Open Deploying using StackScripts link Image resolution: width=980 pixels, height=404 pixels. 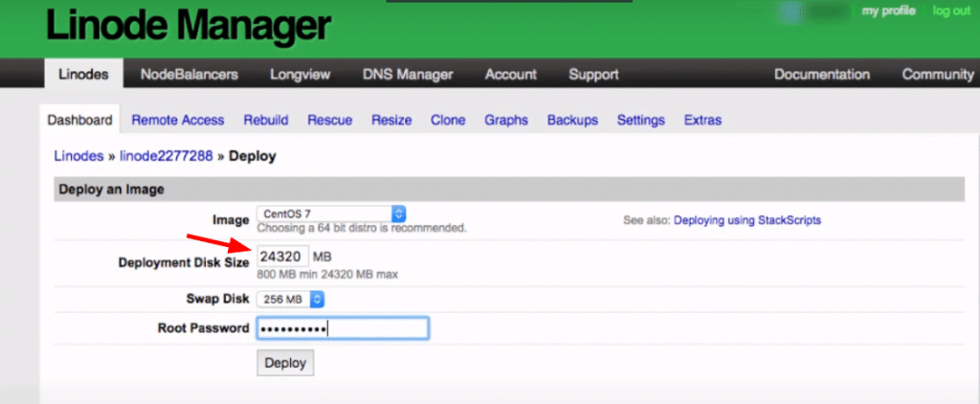pos(746,220)
